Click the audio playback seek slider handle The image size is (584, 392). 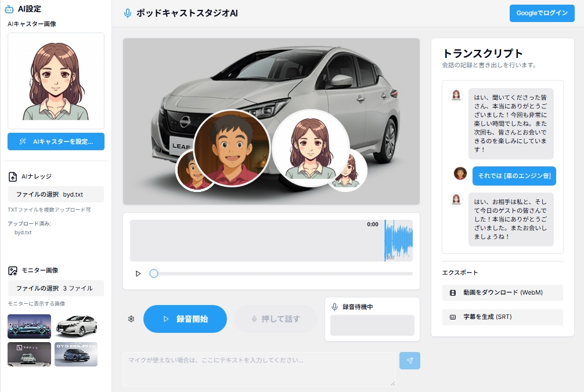point(154,274)
